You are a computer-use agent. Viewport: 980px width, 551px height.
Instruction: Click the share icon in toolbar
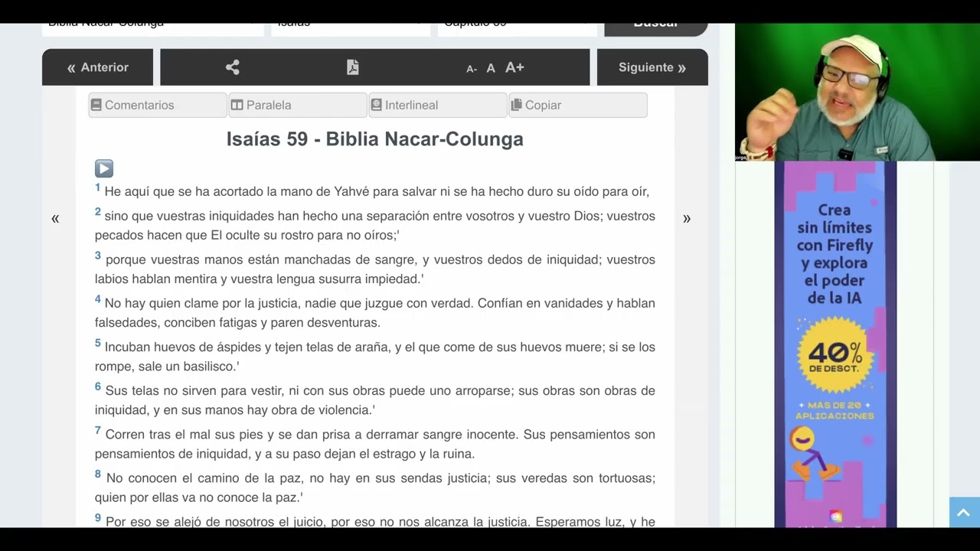point(233,67)
